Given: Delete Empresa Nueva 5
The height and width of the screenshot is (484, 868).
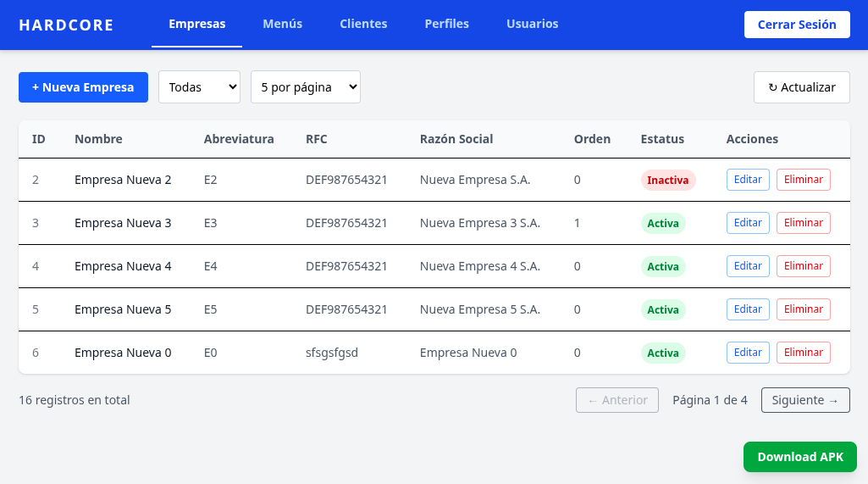Looking at the screenshot, I should point(804,309).
